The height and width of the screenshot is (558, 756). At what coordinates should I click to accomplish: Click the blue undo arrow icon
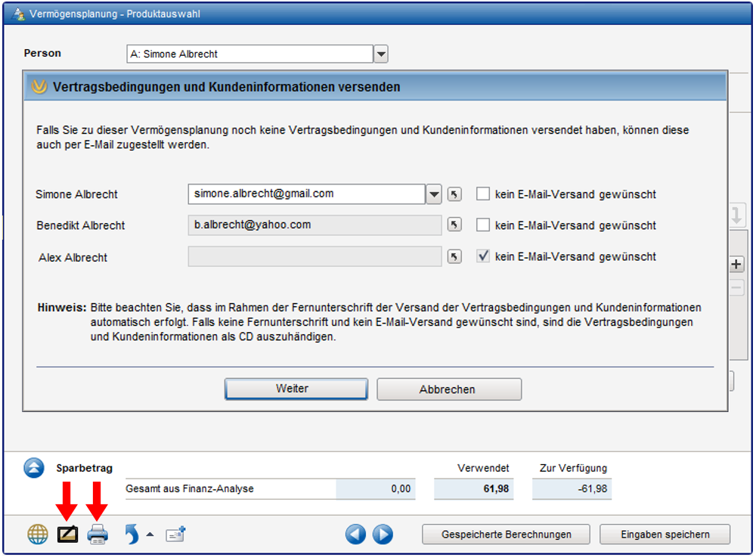(132, 535)
